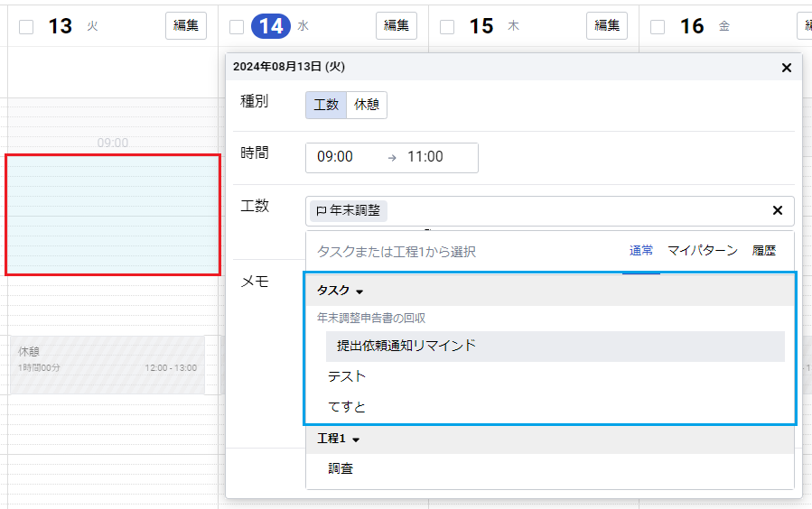This screenshot has width=812, height=509.
Task: Choose the 提出依頼通知リマインド task
Action: pos(406,346)
